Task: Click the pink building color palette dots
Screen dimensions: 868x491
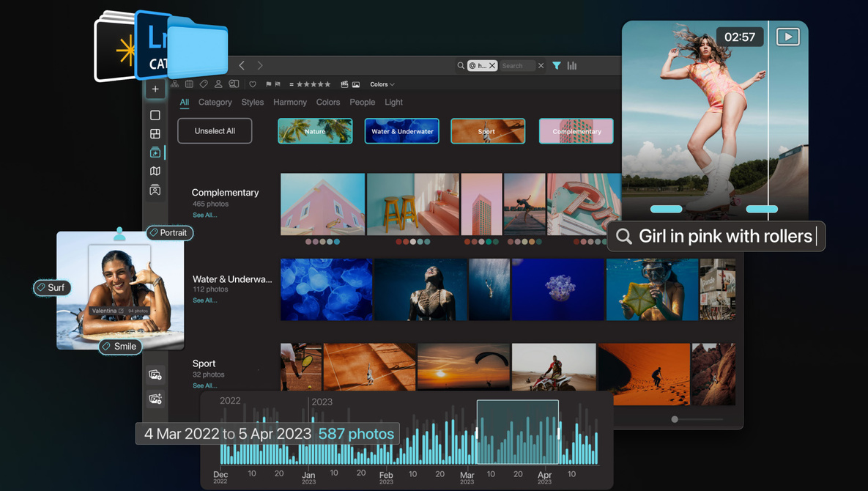Action: pyautogui.click(x=323, y=241)
